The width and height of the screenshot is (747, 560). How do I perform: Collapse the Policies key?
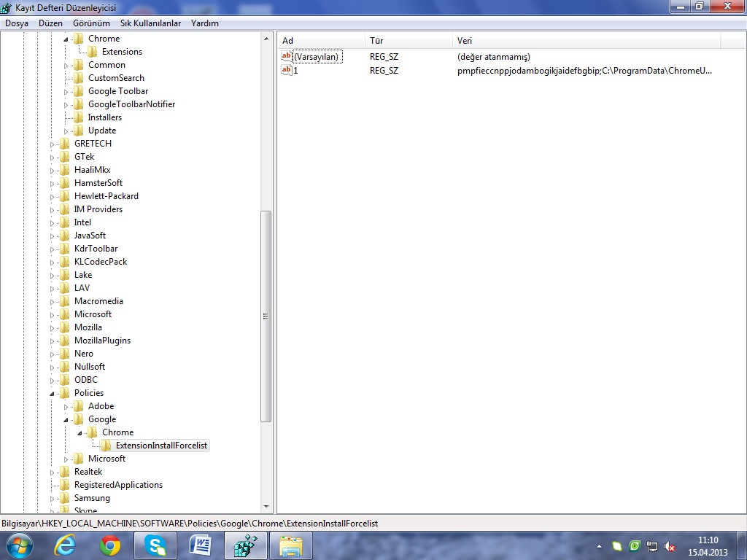(x=53, y=393)
